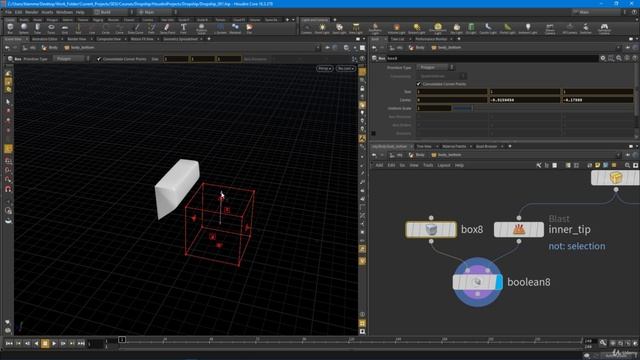Open the network editor Layout menu
640x360 pixels.
[x=444, y=165]
